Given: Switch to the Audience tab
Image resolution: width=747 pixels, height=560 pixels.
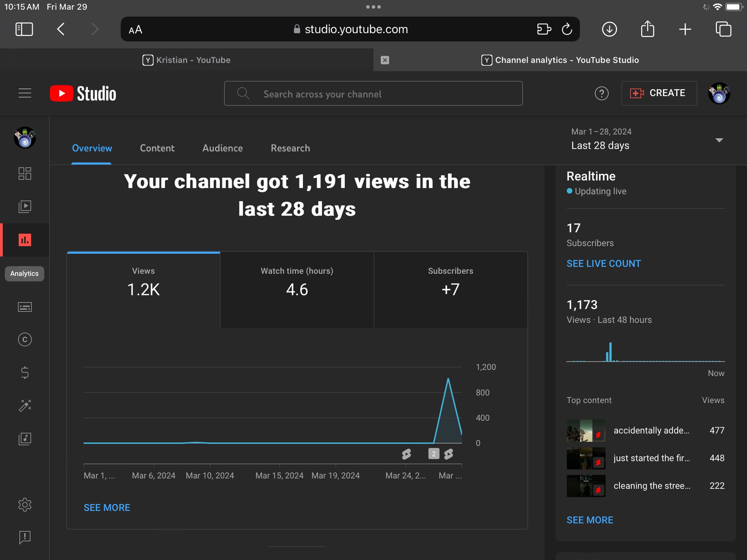Looking at the screenshot, I should click(223, 148).
